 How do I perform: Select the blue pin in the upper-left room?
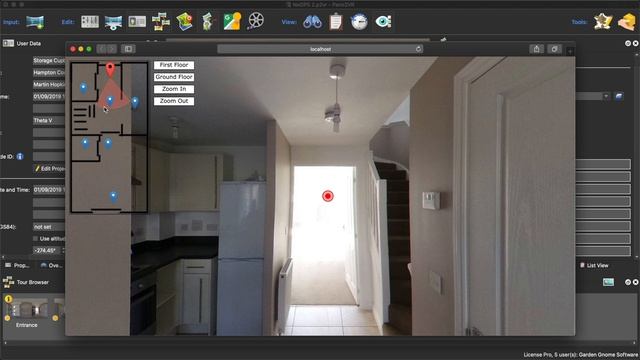[x=83, y=87]
